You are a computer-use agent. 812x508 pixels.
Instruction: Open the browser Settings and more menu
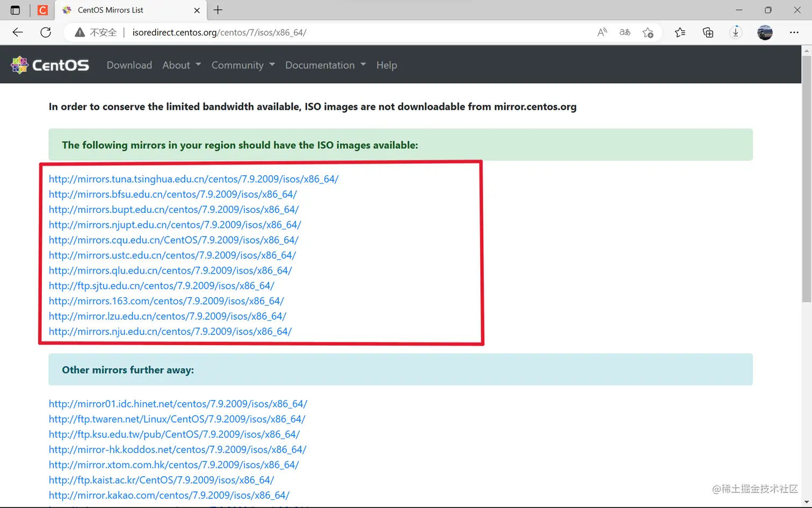794,32
